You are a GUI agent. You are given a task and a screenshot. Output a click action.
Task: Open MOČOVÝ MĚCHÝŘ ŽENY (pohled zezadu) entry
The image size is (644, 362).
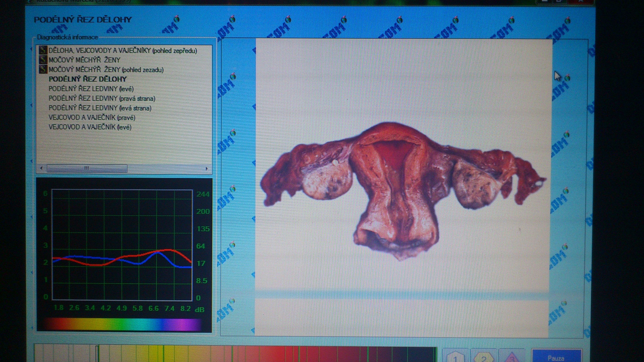click(x=106, y=69)
